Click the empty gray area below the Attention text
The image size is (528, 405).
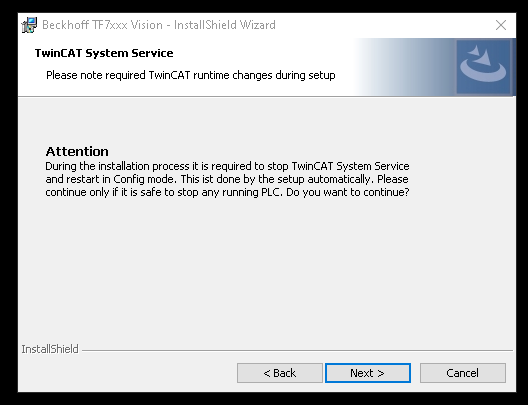coord(266,269)
